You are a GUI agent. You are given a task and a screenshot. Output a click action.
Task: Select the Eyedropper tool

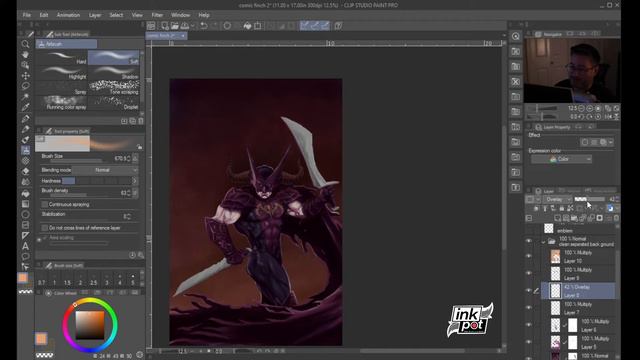tap(25, 107)
